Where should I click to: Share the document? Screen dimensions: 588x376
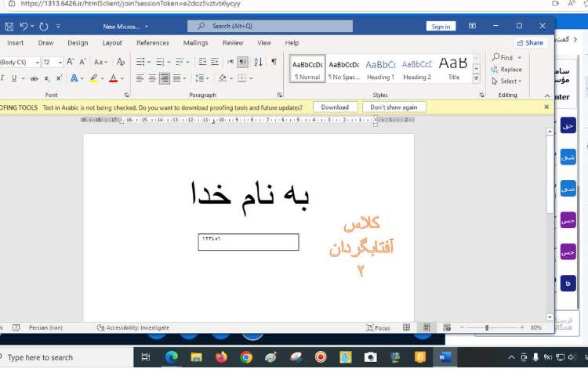(530, 43)
